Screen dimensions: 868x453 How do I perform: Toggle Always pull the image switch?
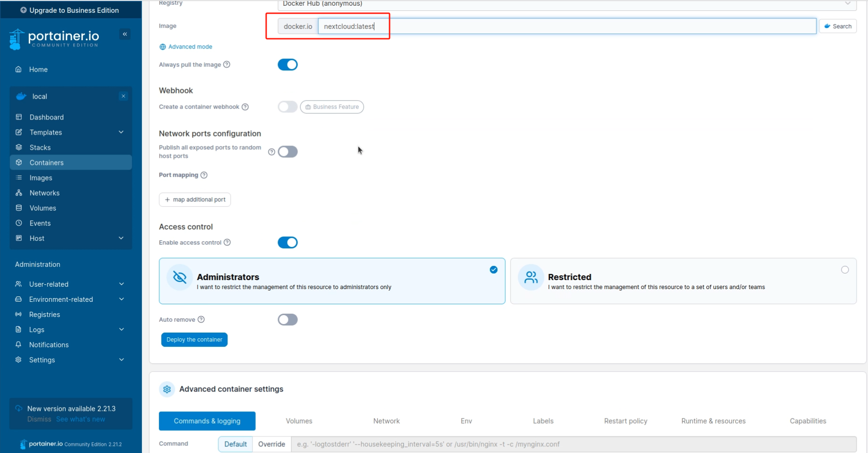[x=287, y=64]
